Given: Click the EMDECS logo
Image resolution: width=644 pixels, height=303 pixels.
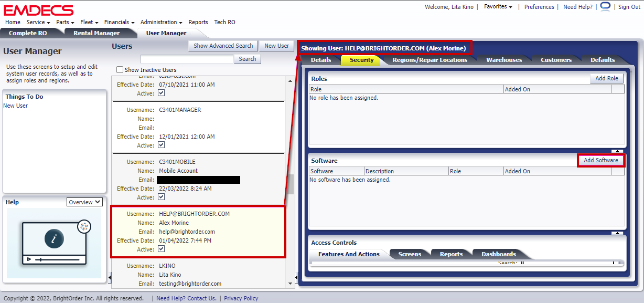Looking at the screenshot, I should [x=39, y=9].
